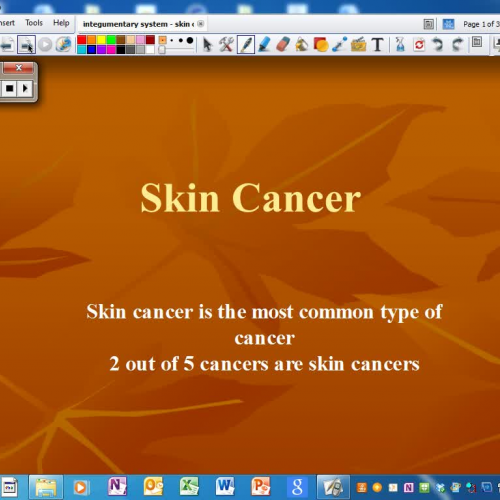
Task: Open OneNote from the taskbar
Action: click(x=117, y=487)
